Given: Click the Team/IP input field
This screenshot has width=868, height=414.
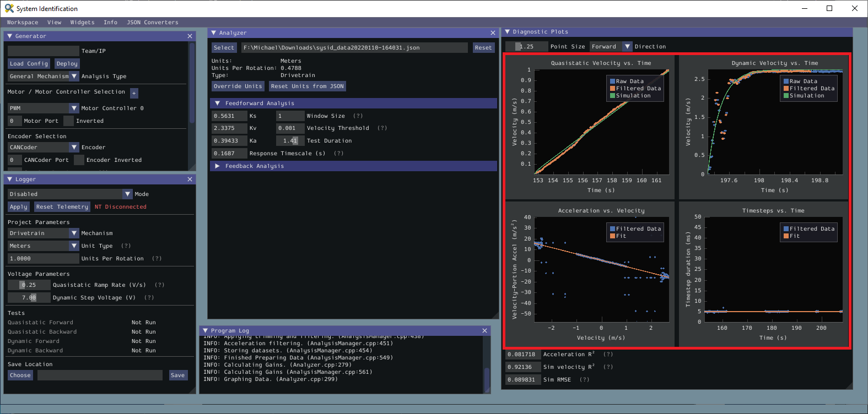Looking at the screenshot, I should 44,51.
